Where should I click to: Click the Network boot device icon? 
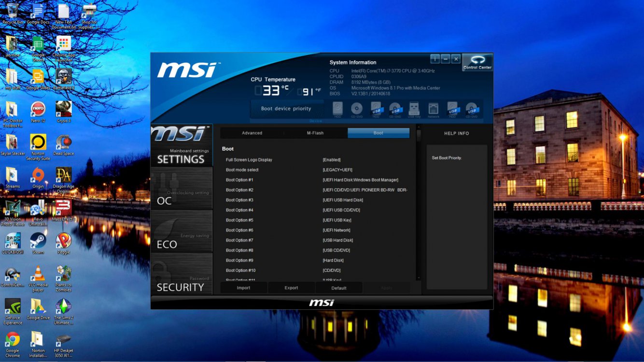point(433,110)
